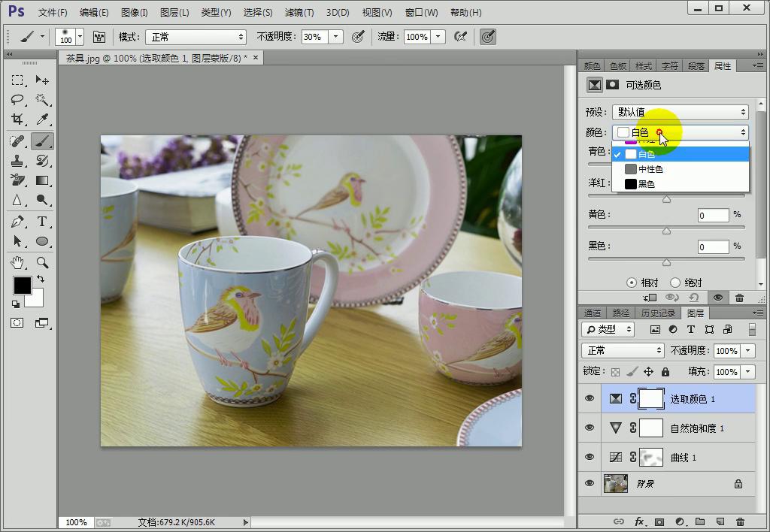Open the 预设 preset dropdown
770x532 pixels.
coord(680,112)
